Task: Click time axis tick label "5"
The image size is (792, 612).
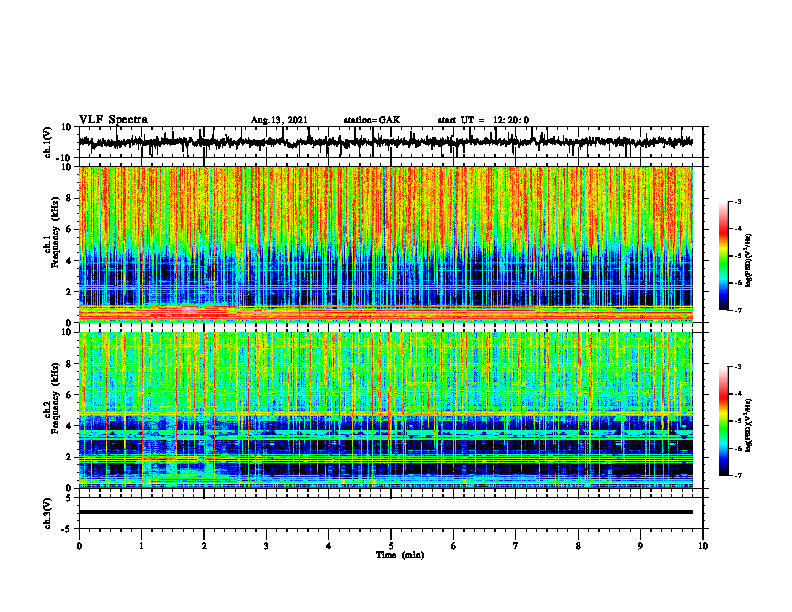Action: click(x=391, y=546)
